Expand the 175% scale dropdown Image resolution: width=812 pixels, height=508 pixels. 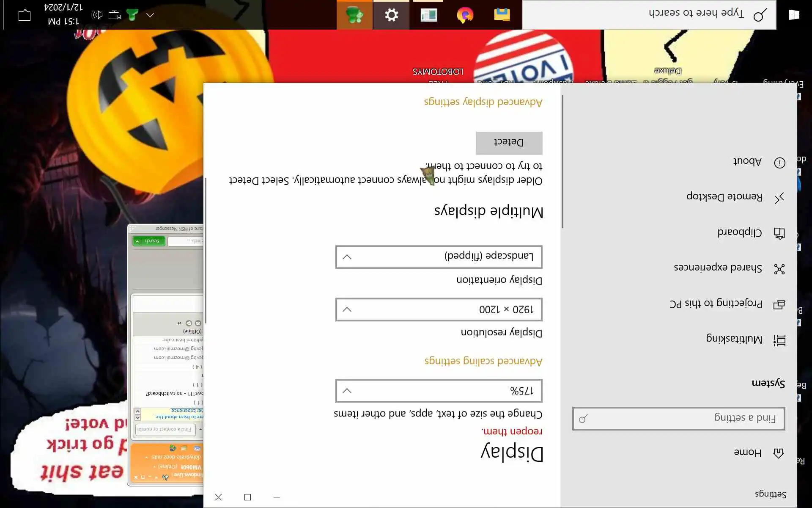pos(439,390)
